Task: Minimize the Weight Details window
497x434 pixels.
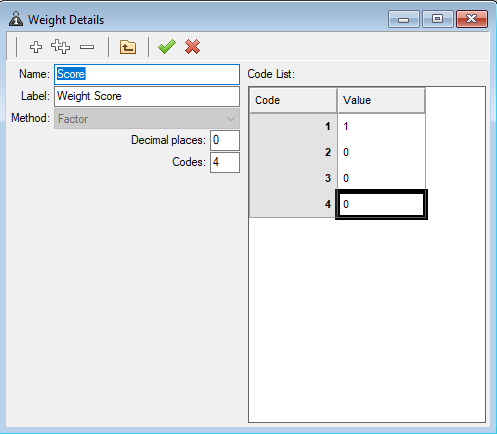Action: point(404,19)
